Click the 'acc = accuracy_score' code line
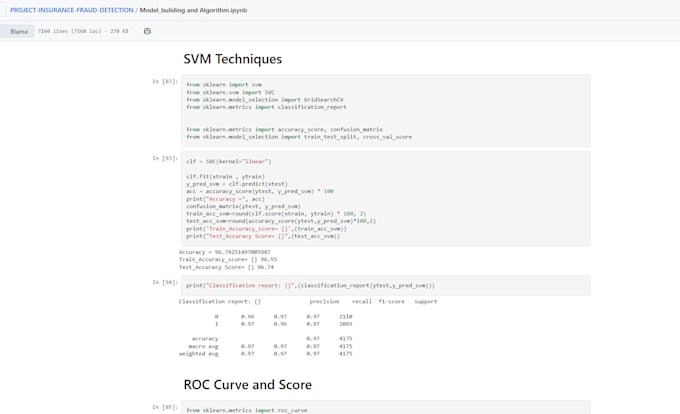Image resolution: width=680 pixels, height=414 pixels. (x=260, y=191)
